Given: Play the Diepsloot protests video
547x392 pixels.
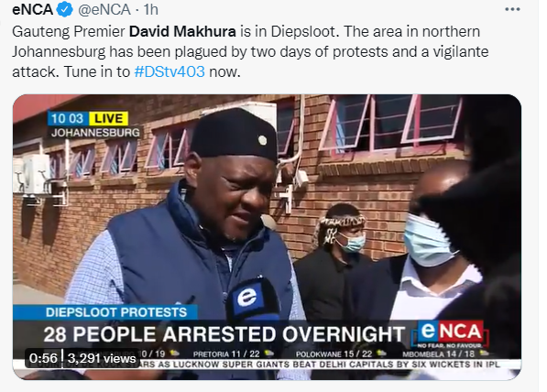Looking at the screenshot, I should [x=267, y=237].
